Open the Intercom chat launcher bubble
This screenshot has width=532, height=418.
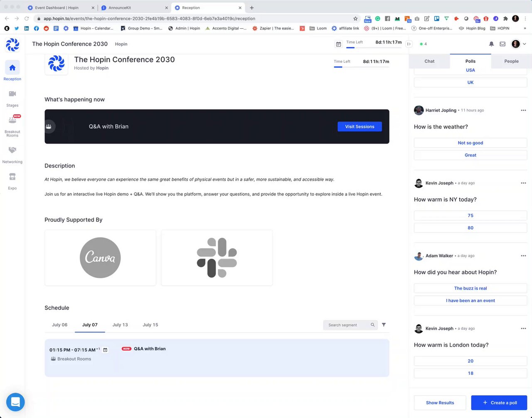15,402
